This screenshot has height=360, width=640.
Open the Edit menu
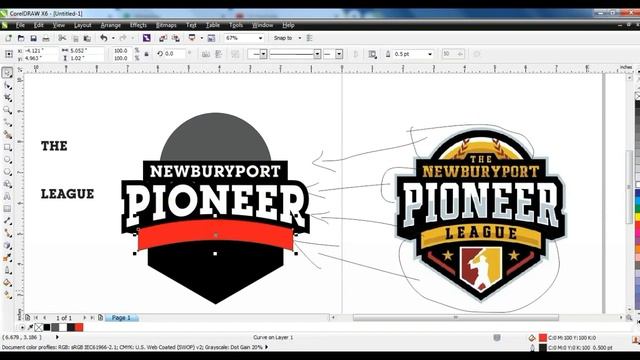pos(38,25)
